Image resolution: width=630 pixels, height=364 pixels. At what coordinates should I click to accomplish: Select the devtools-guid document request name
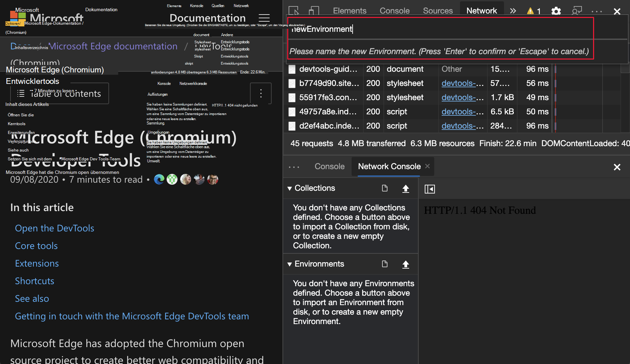pos(328,69)
